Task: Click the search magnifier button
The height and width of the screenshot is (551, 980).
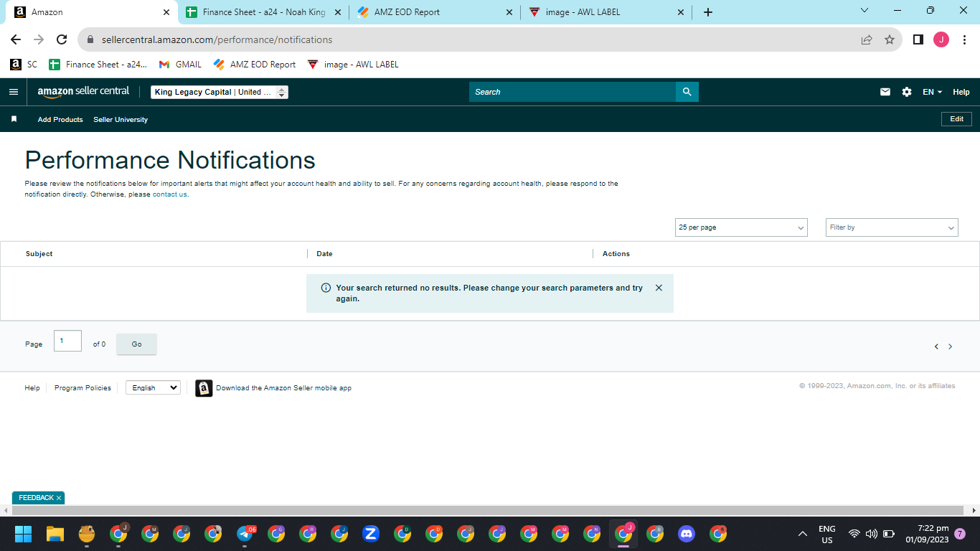Action: tap(687, 92)
